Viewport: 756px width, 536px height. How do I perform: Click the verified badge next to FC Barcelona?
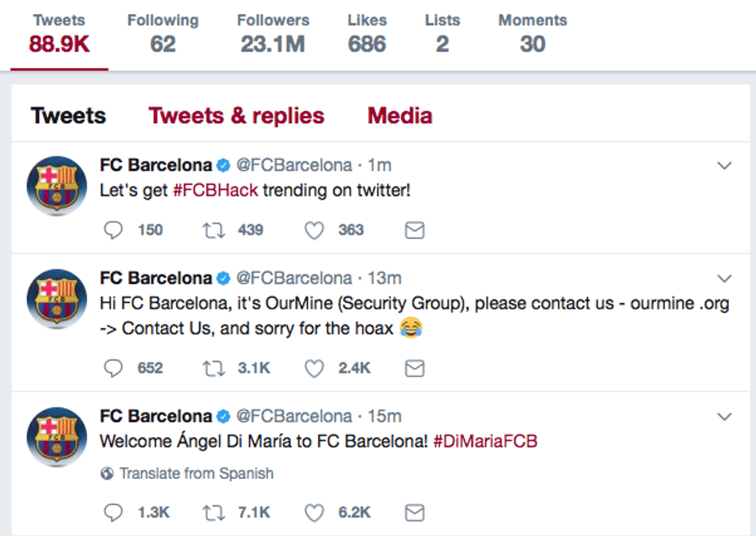(x=224, y=164)
